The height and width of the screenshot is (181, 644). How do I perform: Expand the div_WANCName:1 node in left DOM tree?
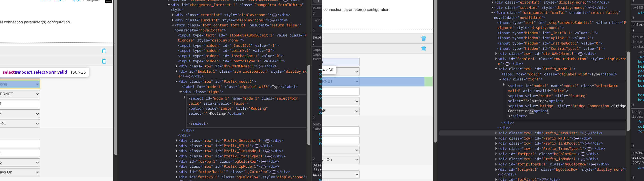[x=176, y=66]
